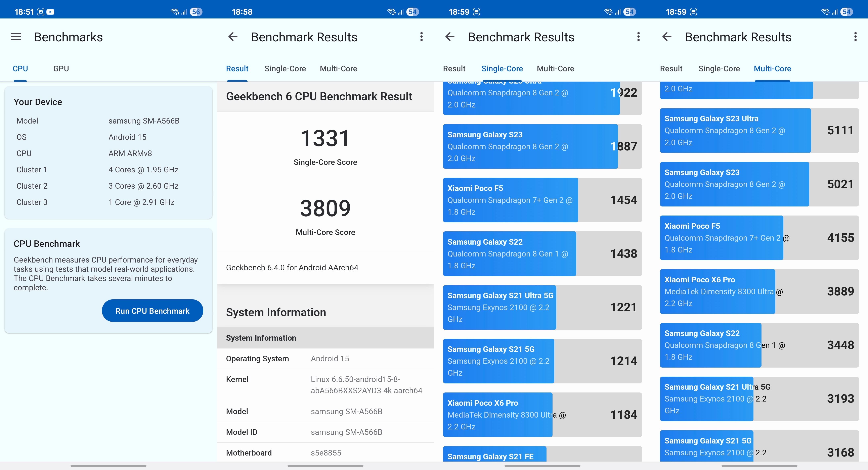This screenshot has height=470, width=868.
Task: Open overflow menu in the 18:58 Benchmark Results screen
Action: (421, 37)
